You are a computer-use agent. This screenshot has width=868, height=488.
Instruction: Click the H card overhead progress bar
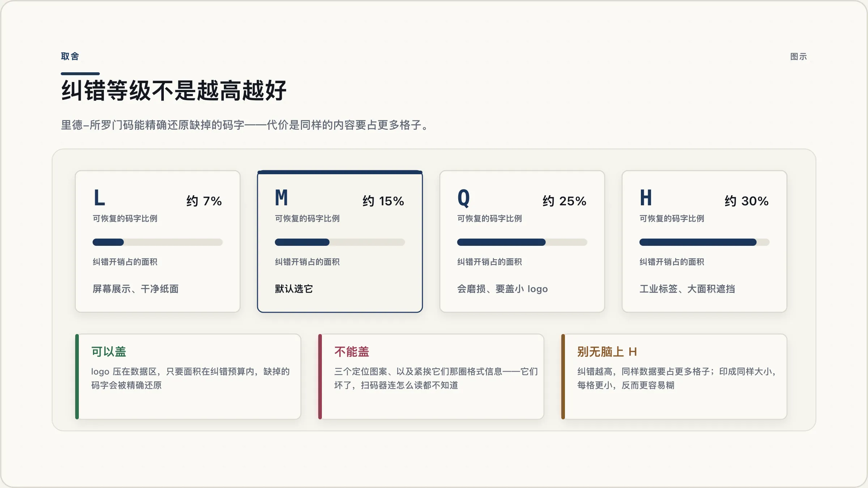(705, 242)
